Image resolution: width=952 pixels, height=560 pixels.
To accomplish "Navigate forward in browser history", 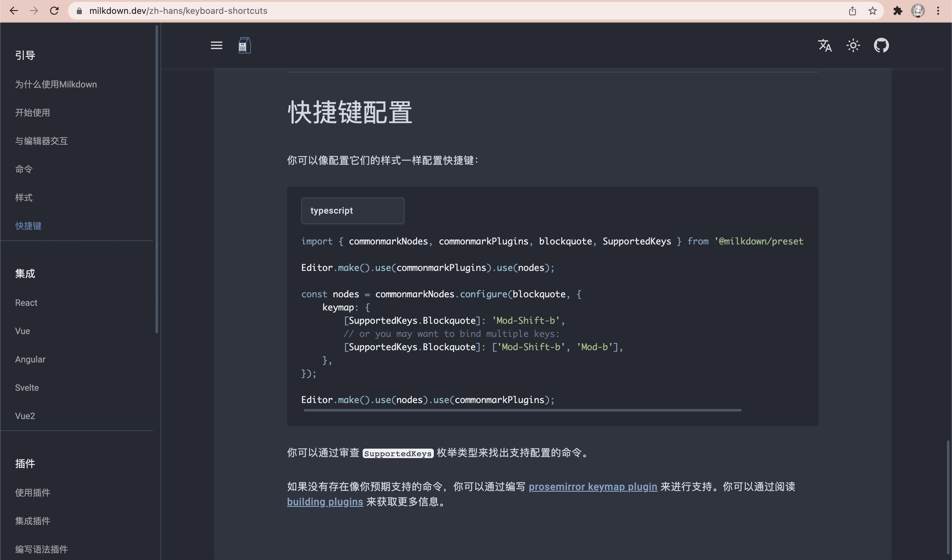I will click(x=34, y=11).
